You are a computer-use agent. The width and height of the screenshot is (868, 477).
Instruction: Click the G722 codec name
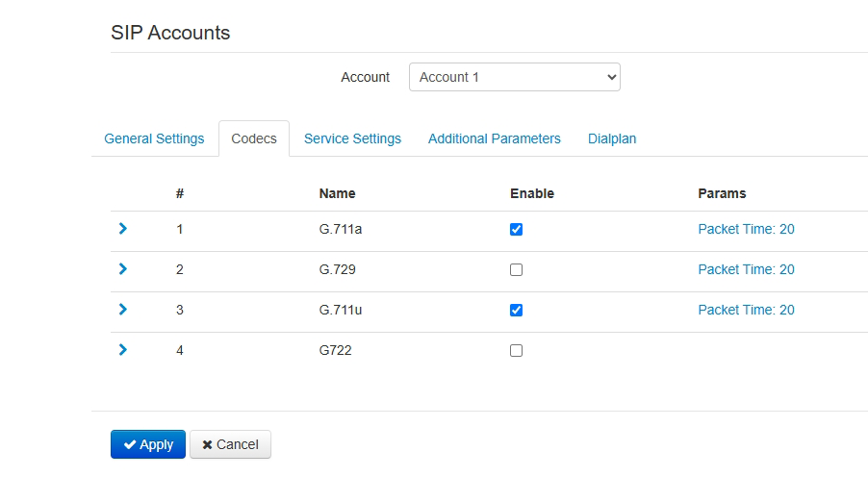(335, 350)
